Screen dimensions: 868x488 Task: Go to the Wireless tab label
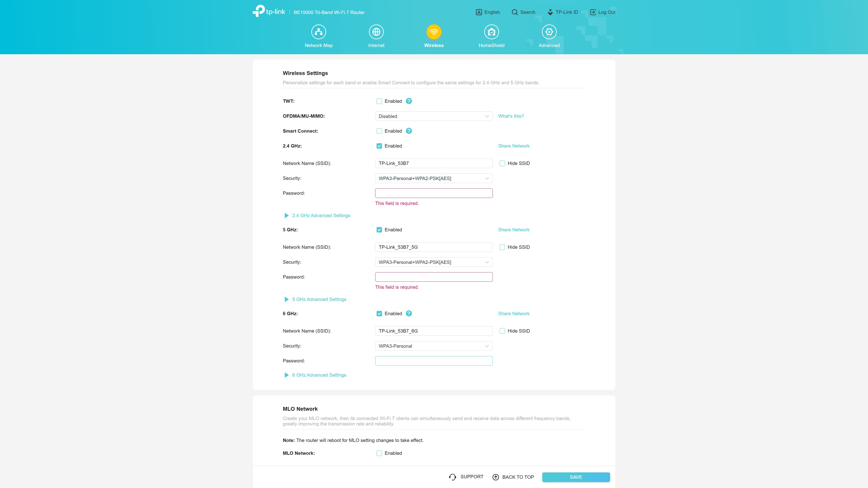coord(434,45)
